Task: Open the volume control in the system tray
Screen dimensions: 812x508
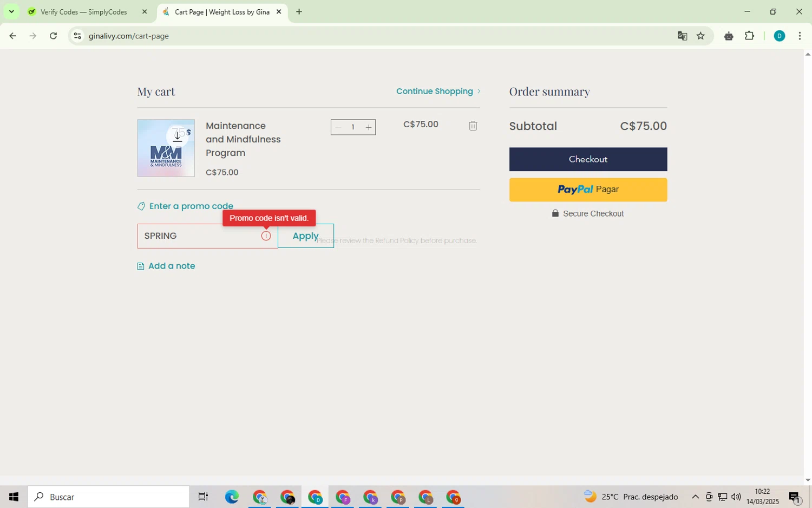Action: (x=736, y=497)
